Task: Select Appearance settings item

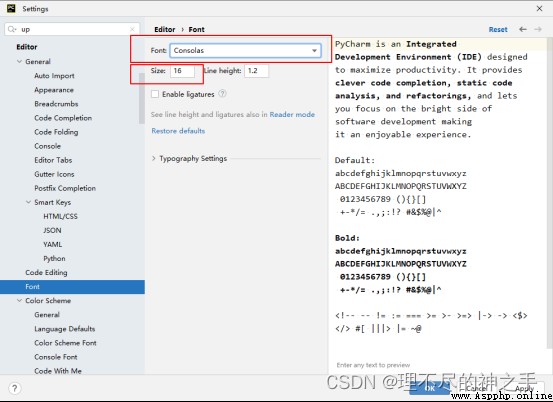Action: (54, 90)
